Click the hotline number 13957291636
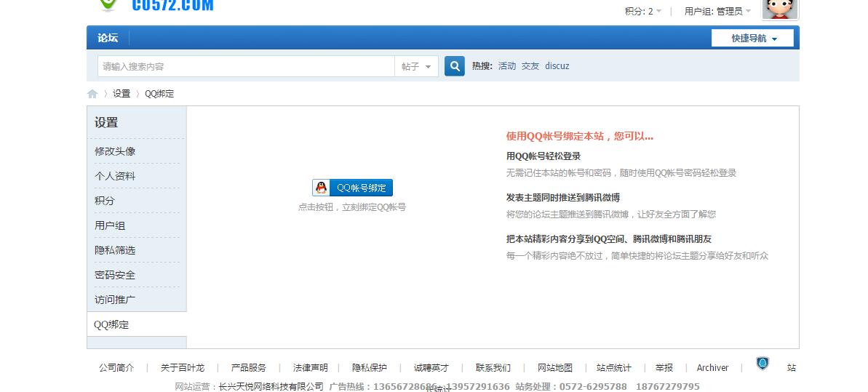Viewport: 868px width, 392px height. click(x=478, y=386)
